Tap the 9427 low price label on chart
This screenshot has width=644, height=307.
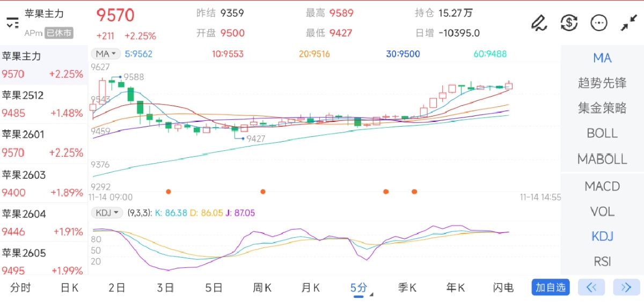click(255, 138)
